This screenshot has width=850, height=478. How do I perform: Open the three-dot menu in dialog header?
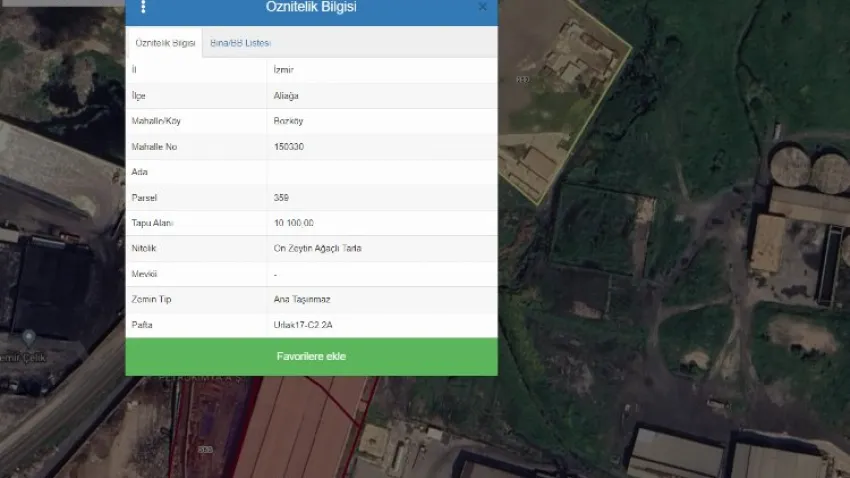coord(143,7)
